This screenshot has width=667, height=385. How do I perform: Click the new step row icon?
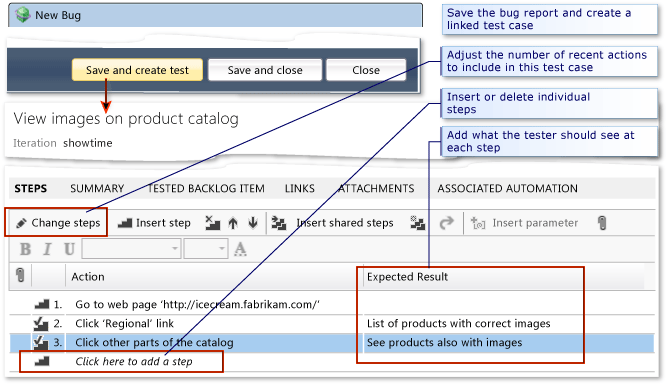click(x=42, y=361)
